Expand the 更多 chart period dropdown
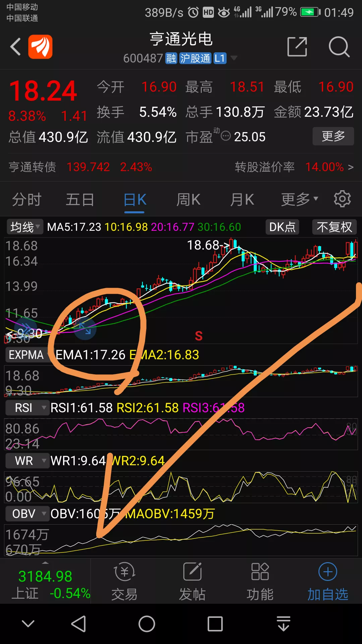This screenshot has height=644, width=362. pos(300,200)
